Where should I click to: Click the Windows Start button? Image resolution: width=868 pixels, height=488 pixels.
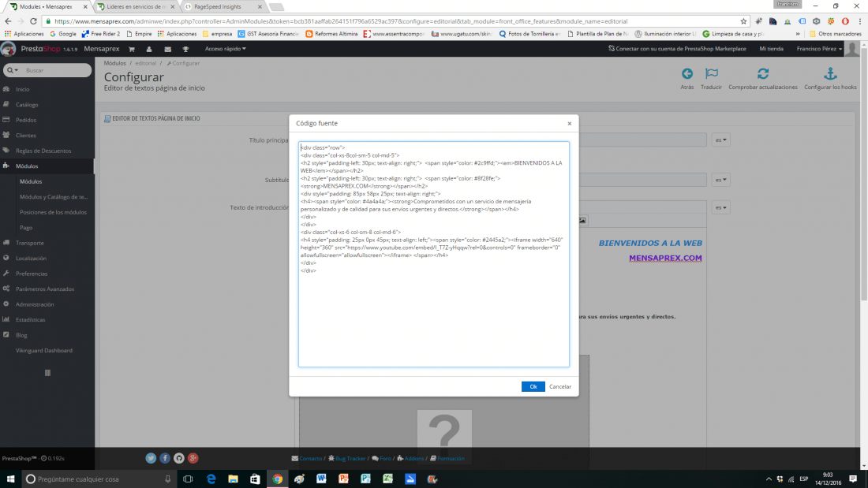(10, 479)
